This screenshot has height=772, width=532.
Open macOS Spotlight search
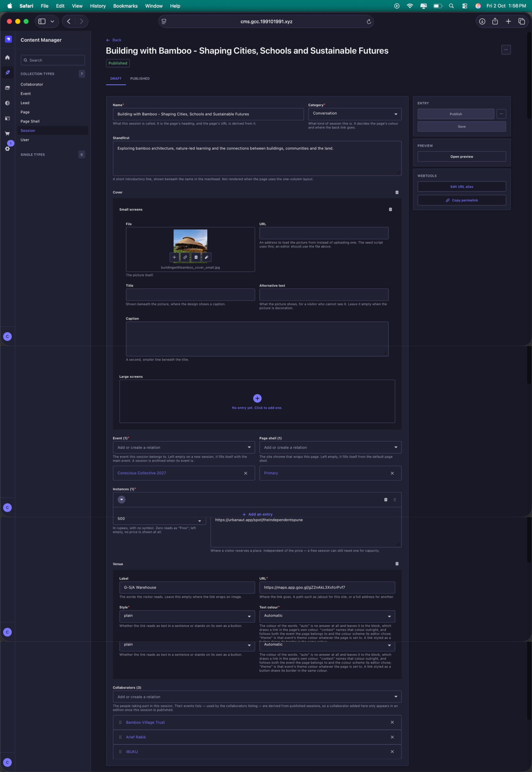click(x=451, y=6)
